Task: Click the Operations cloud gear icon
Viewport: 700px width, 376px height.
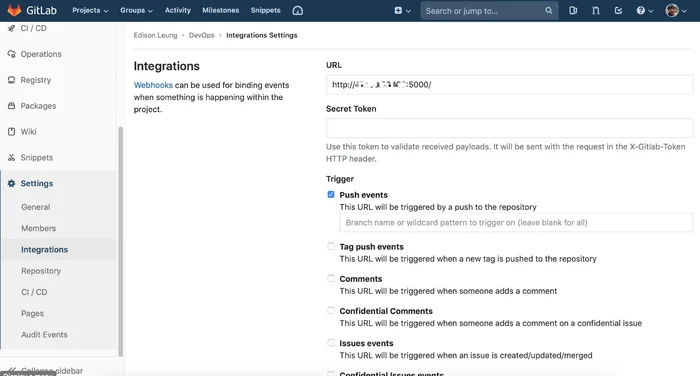Action: (11, 54)
